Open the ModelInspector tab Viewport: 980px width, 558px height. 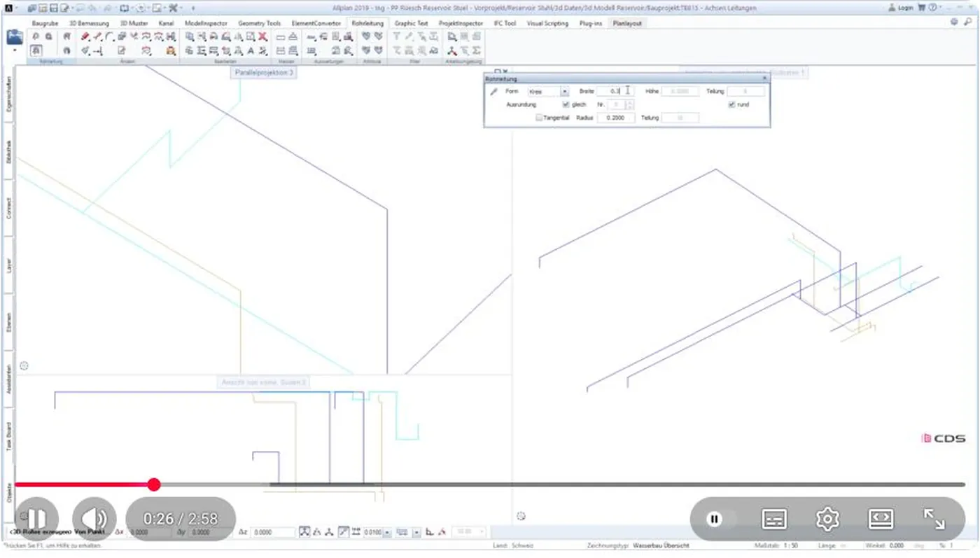pos(206,23)
